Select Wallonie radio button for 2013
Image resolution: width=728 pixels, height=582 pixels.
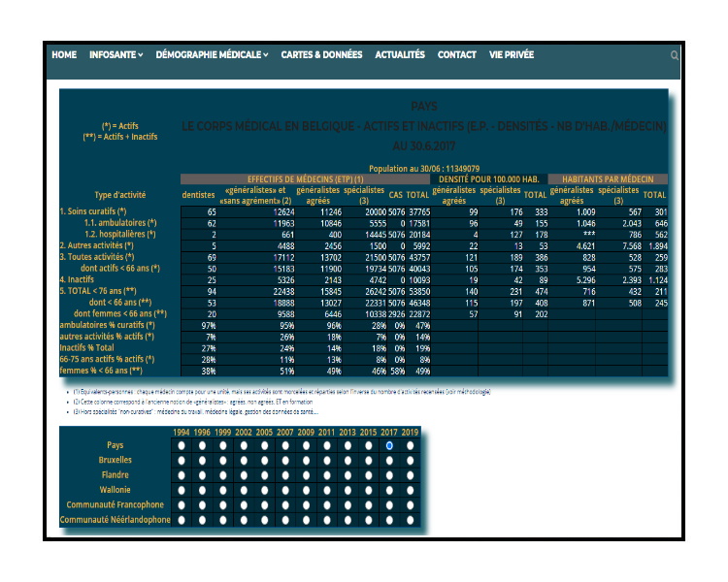point(347,490)
